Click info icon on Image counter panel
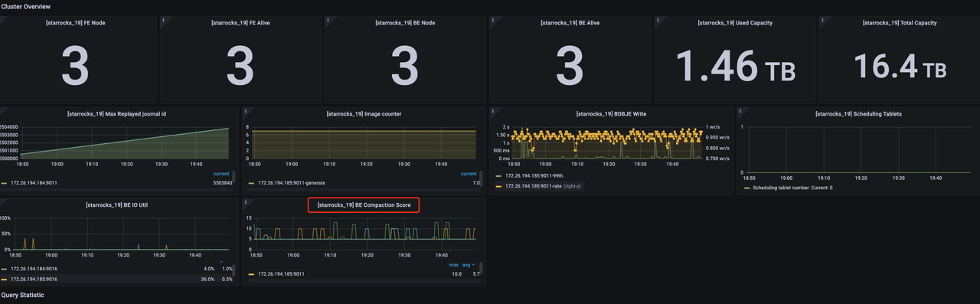Screen dimensions: 980x304 (246, 111)
